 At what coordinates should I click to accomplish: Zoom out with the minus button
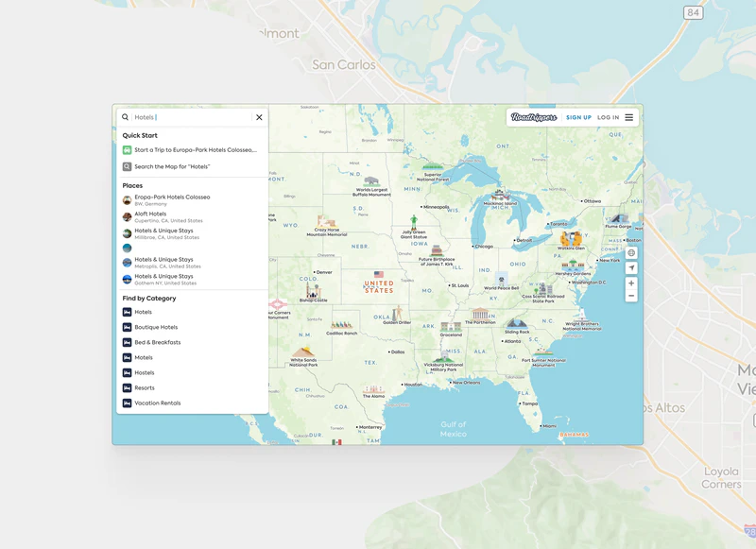pos(631,296)
